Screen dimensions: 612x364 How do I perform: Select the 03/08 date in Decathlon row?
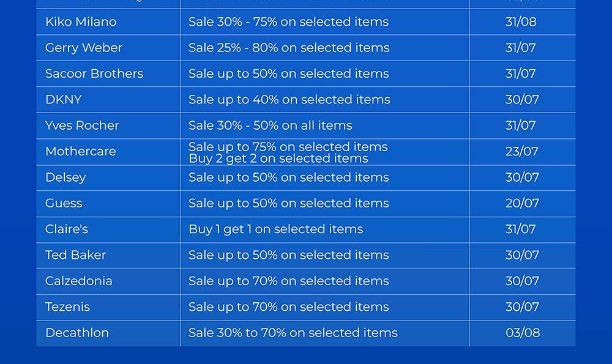click(x=523, y=333)
